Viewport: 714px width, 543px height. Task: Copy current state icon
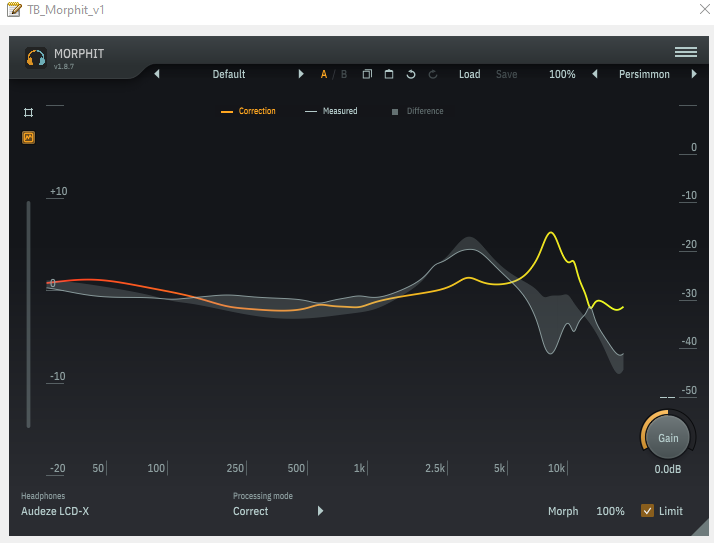tap(367, 74)
